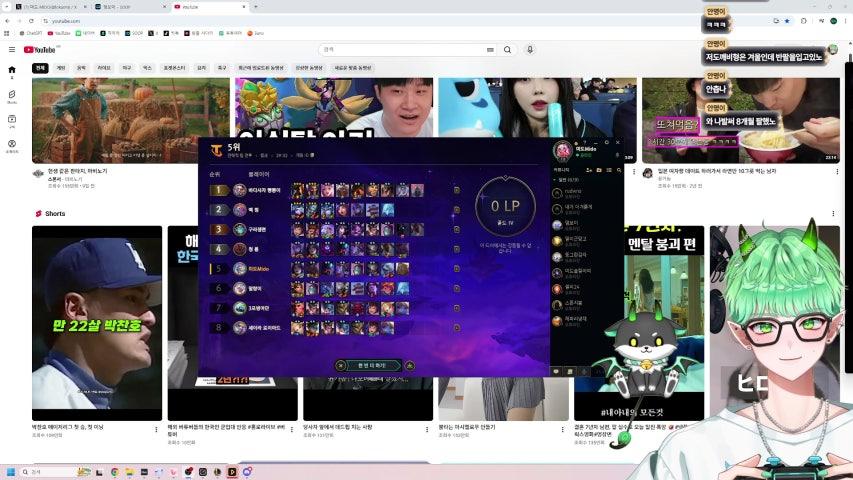This screenshot has width=853, height=480.
Task: Click the YouTube logo
Action: coord(40,50)
